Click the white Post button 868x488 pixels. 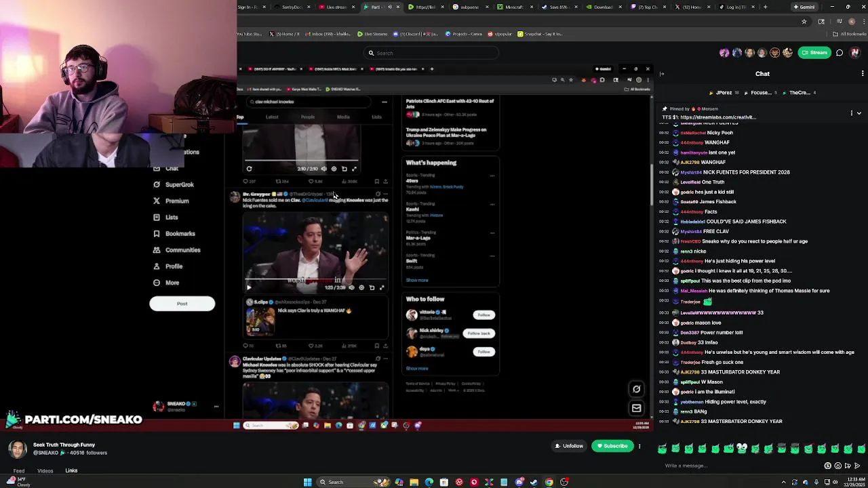(x=182, y=304)
